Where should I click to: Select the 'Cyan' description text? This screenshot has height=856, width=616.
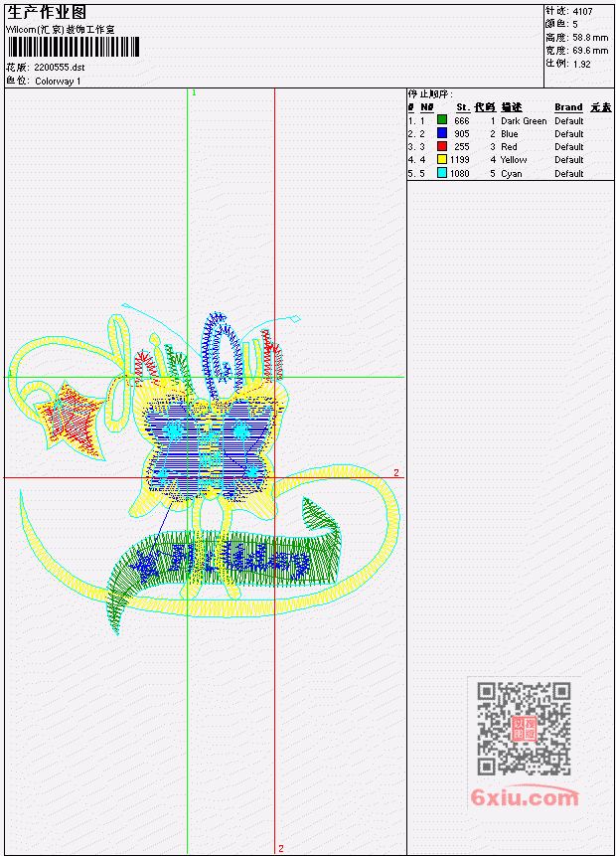512,174
